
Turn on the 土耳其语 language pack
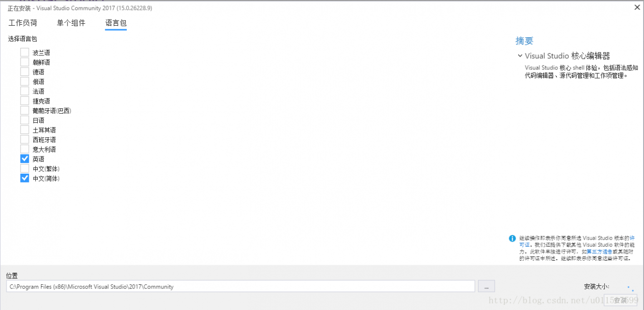point(25,130)
